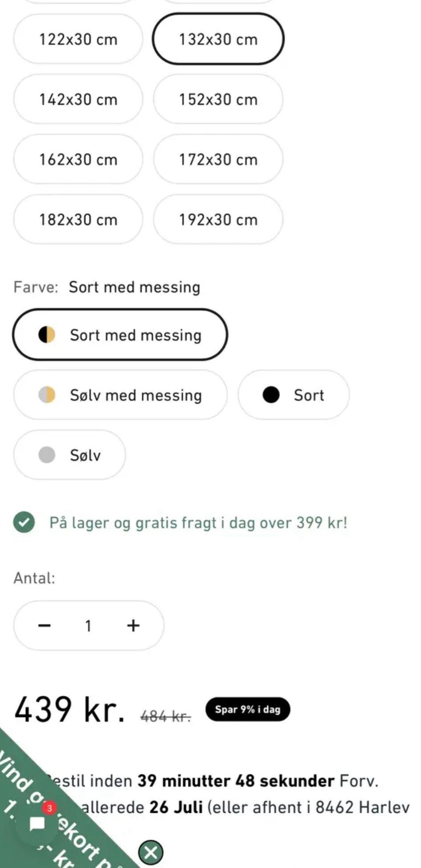Click the quantity number field

point(88,626)
